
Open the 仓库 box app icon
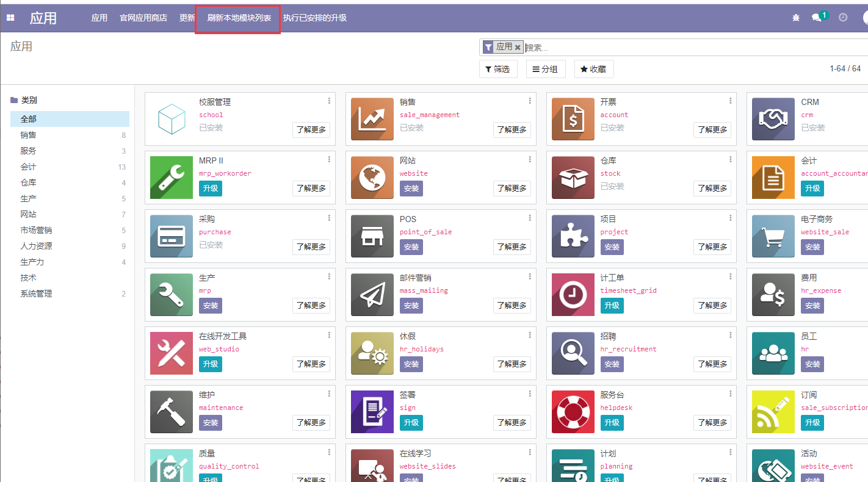573,178
